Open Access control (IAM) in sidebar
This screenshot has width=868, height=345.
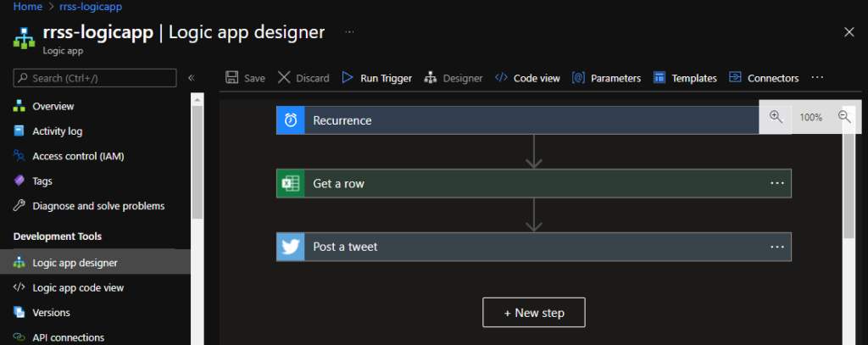(x=78, y=156)
